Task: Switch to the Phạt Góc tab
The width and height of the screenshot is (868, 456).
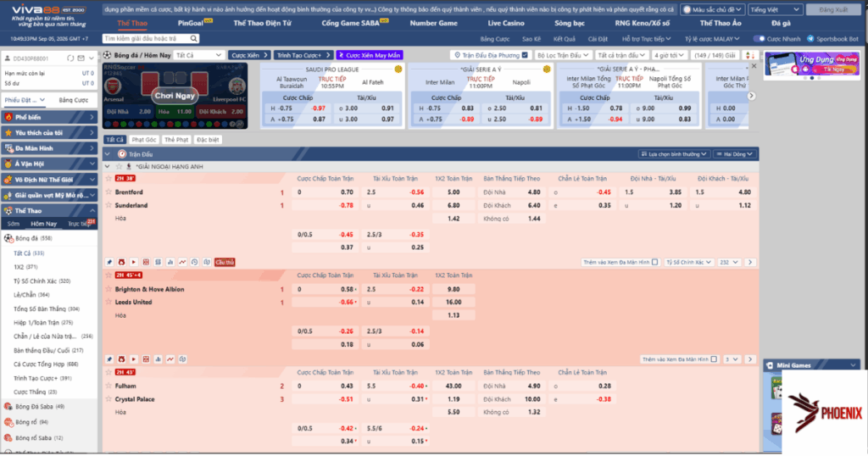Action: tap(144, 140)
